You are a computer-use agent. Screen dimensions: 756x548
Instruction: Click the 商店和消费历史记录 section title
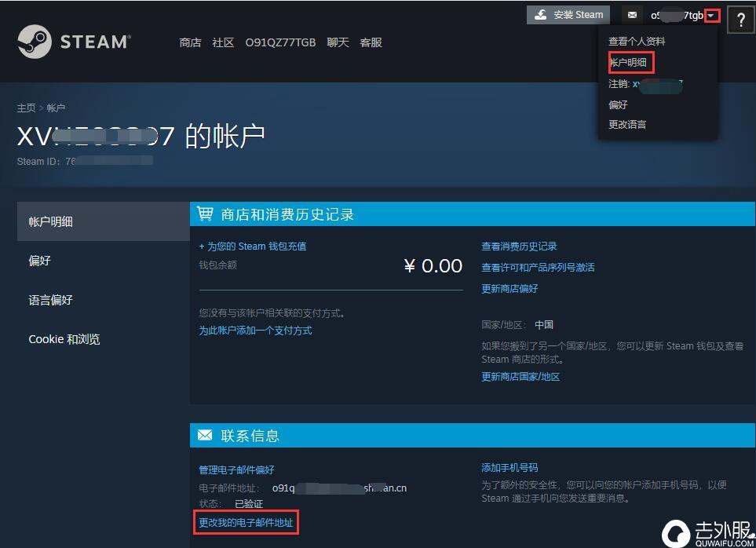pyautogui.click(x=287, y=214)
